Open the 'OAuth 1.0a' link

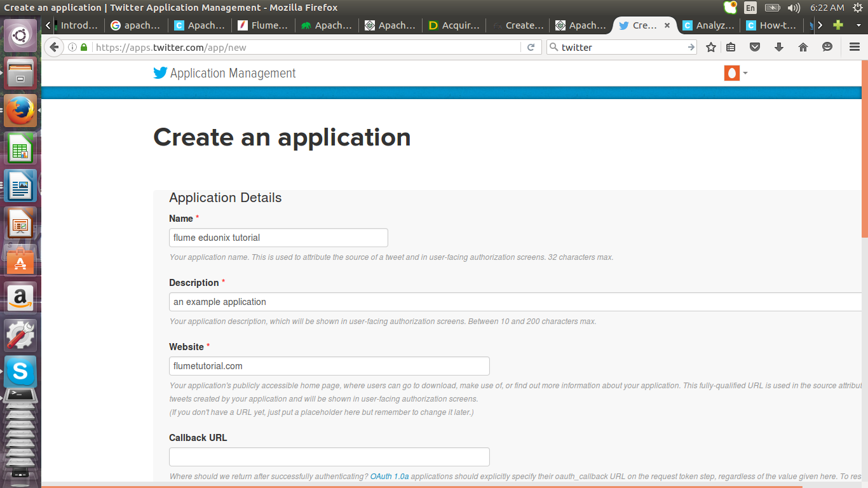pyautogui.click(x=390, y=477)
